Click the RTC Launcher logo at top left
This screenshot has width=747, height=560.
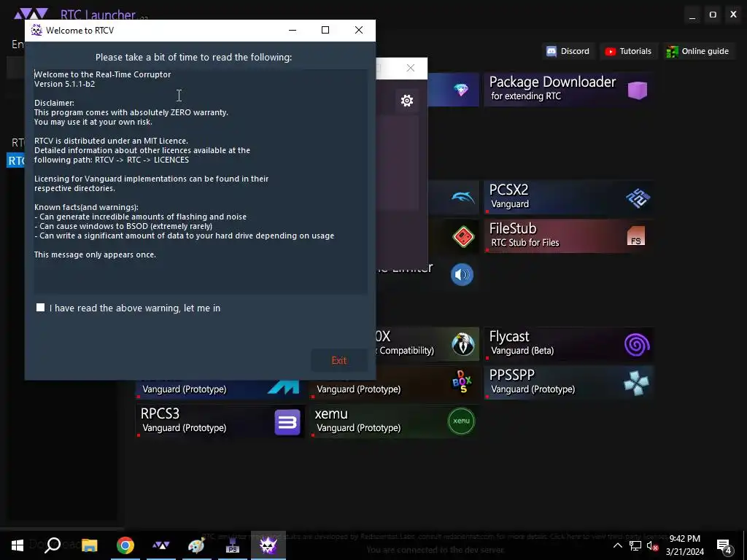click(x=31, y=14)
